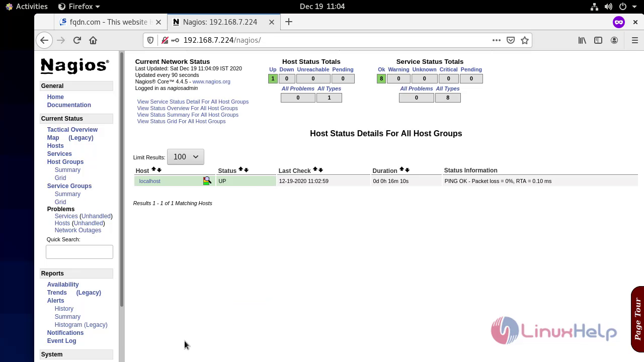Sort Duration column descending arrow
644x362 pixels.
click(407, 170)
